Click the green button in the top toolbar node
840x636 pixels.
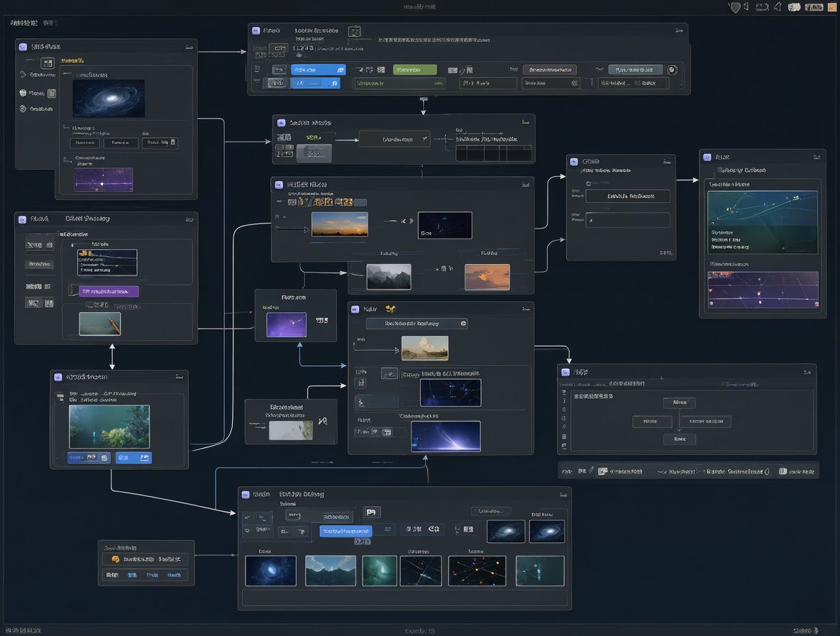pyautogui.click(x=415, y=70)
